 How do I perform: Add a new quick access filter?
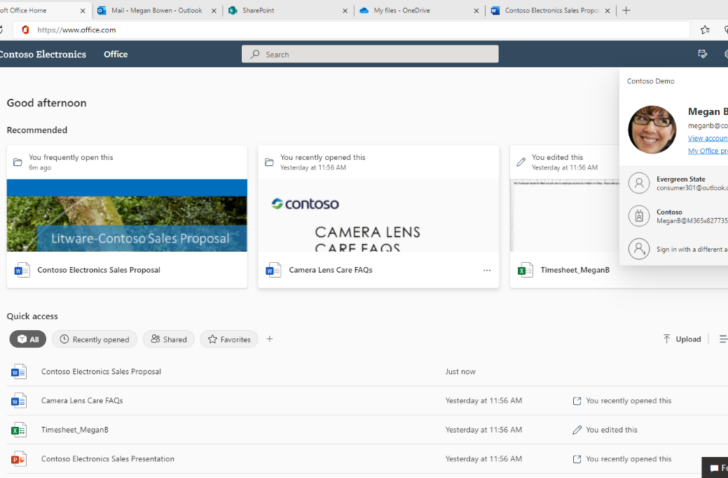point(270,339)
